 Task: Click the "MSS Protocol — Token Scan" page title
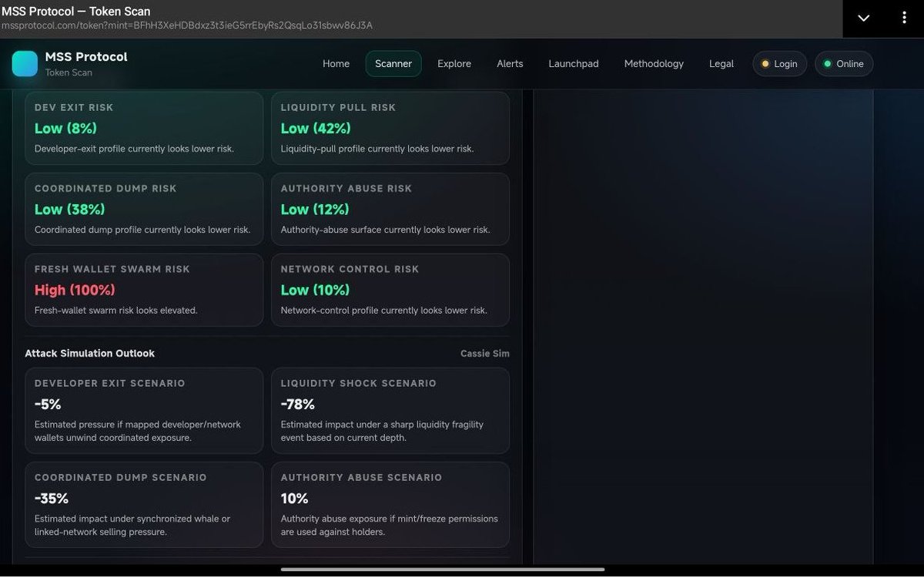click(x=76, y=11)
